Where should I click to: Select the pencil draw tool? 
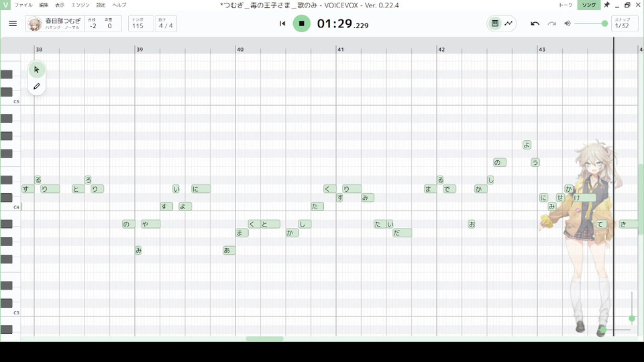36,86
